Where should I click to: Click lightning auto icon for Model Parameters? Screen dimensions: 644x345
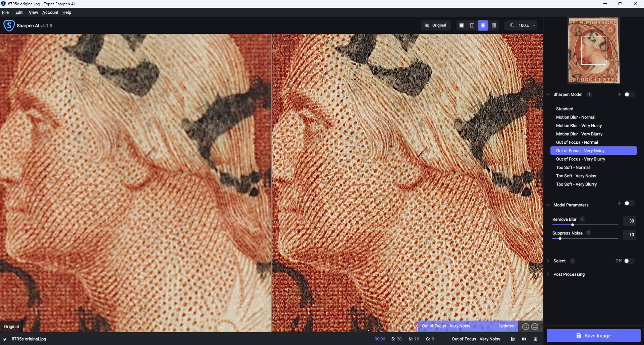(620, 204)
